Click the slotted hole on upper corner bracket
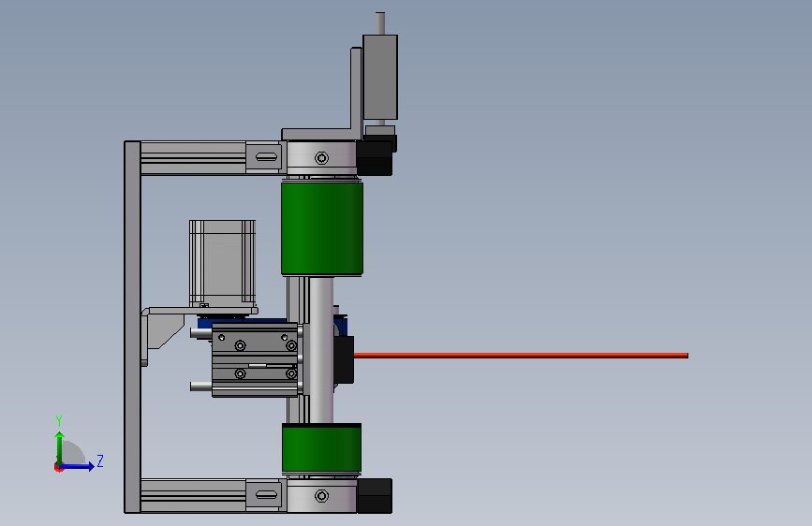 266,157
